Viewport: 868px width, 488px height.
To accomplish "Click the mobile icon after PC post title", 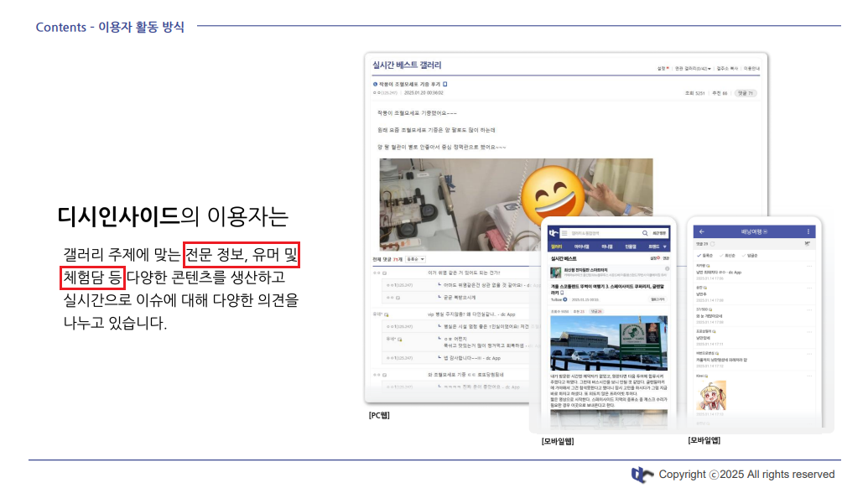I will [444, 84].
